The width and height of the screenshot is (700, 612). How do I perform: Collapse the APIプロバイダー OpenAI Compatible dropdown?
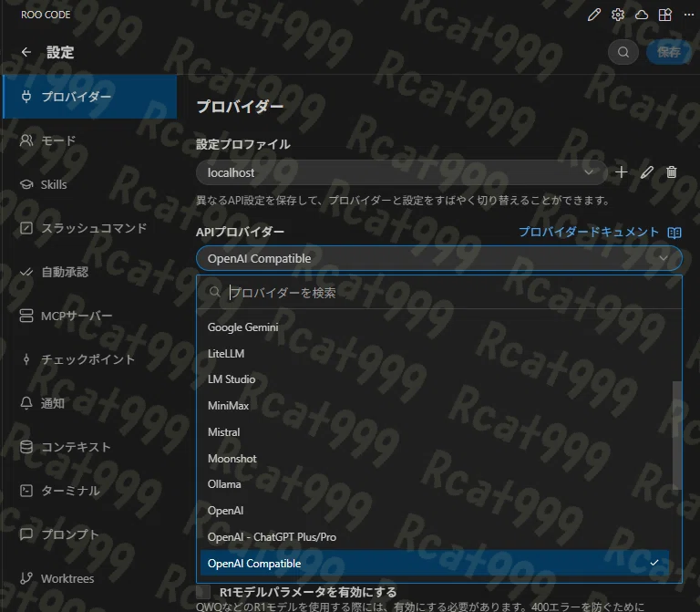[x=439, y=258]
